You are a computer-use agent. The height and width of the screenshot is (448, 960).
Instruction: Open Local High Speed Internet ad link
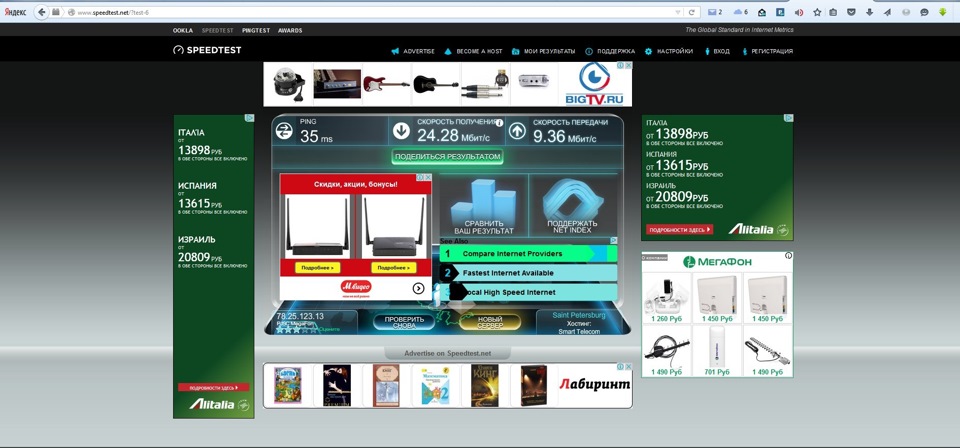click(x=528, y=293)
